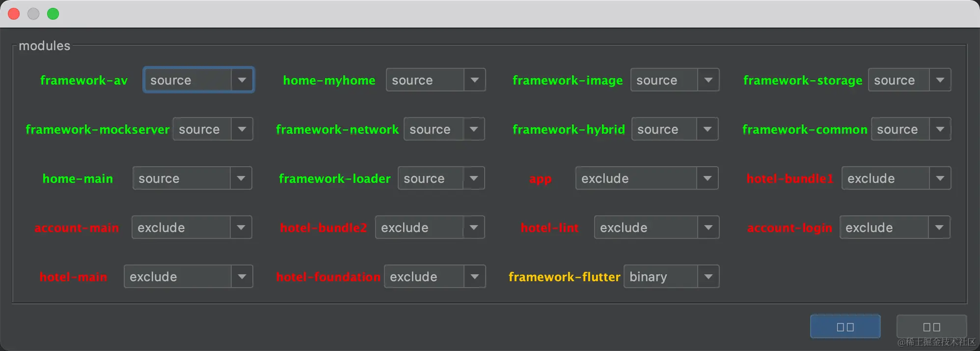980x351 pixels.
Task: Click the framework-network module label
Action: (x=337, y=129)
